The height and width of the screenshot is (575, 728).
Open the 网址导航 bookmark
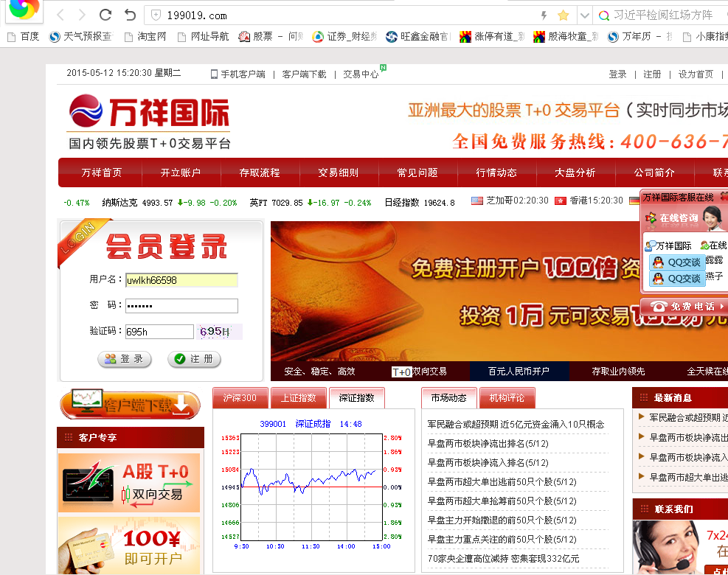tap(204, 36)
